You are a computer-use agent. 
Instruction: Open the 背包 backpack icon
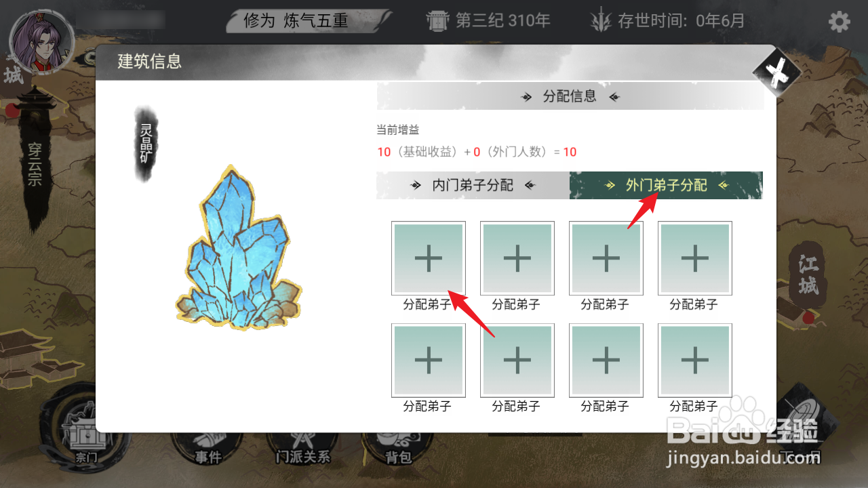tap(398, 451)
